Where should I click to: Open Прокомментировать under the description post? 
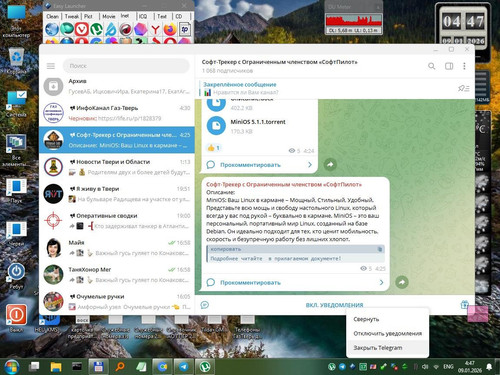[x=250, y=283]
